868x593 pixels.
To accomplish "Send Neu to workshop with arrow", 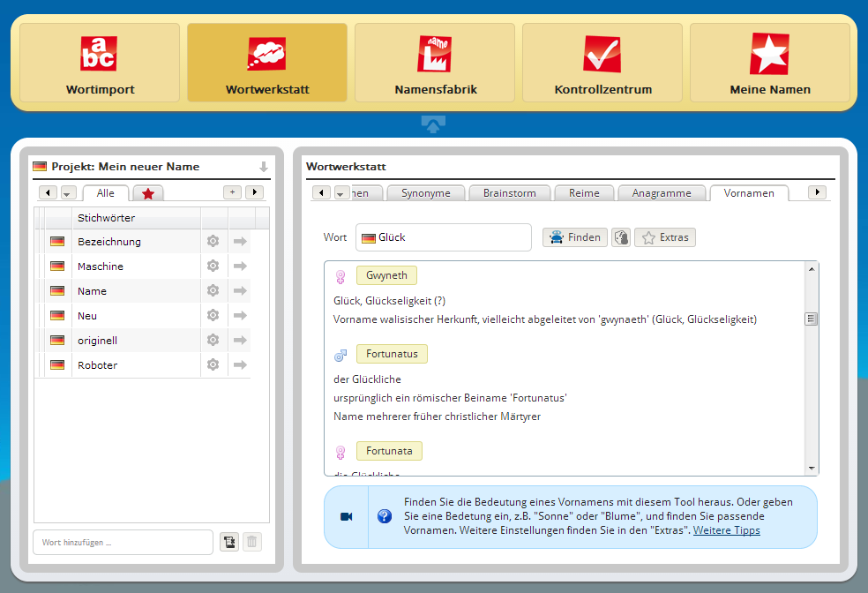I will (240, 315).
